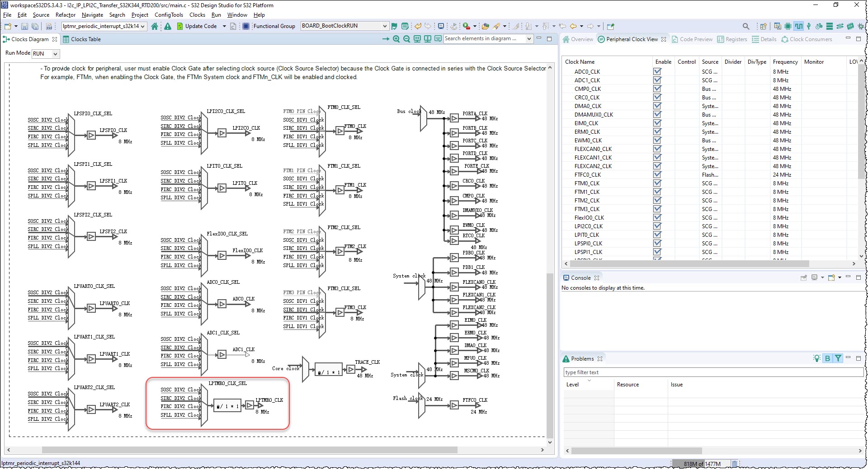Screen dimensions: 868x470
Task: Zoom out of the clocks diagram
Action: click(406, 39)
